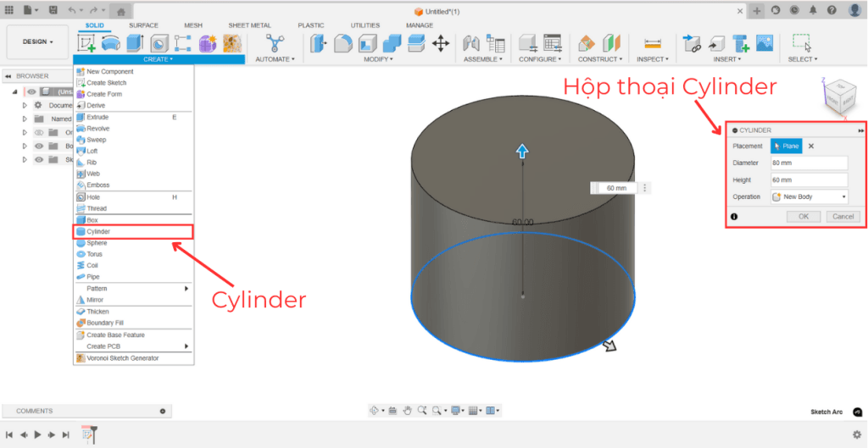
Task: Hide the Bodies folder with eye icon
Action: tap(38, 146)
